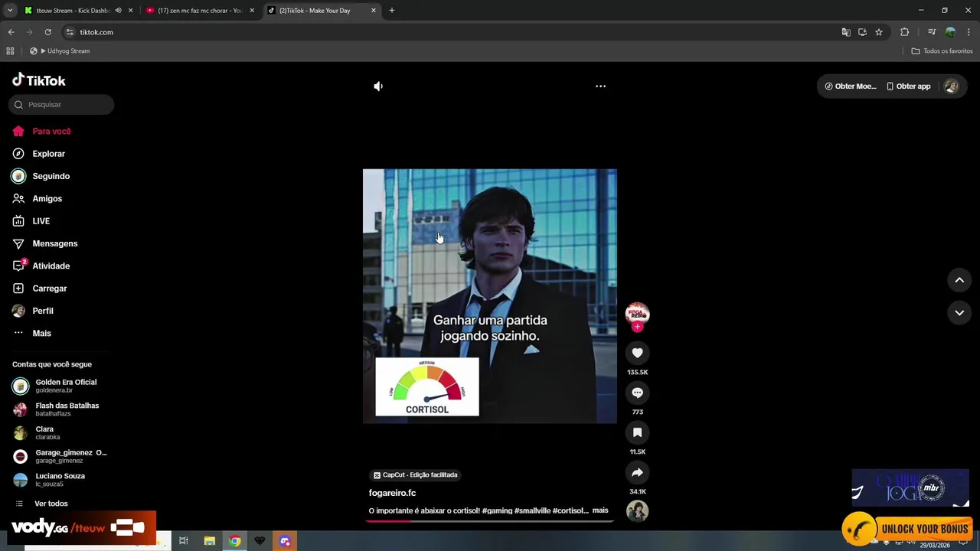The image size is (980, 551).
Task: Go to the previous video
Action: point(959,280)
